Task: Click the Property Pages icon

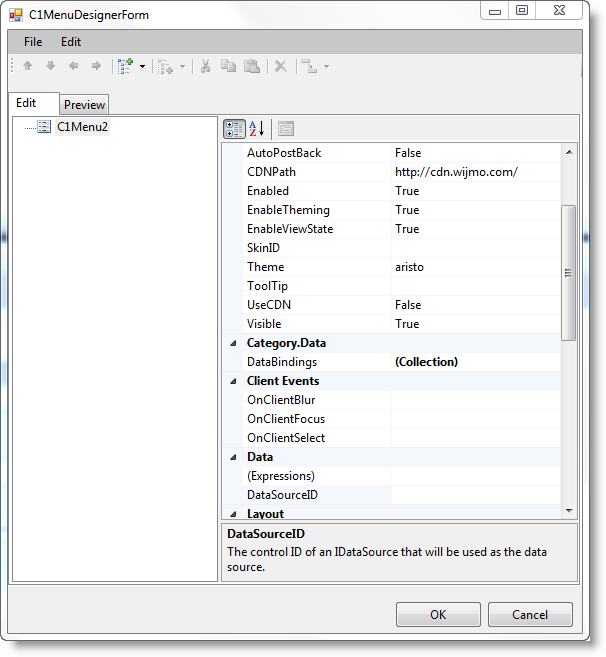Action: (286, 129)
